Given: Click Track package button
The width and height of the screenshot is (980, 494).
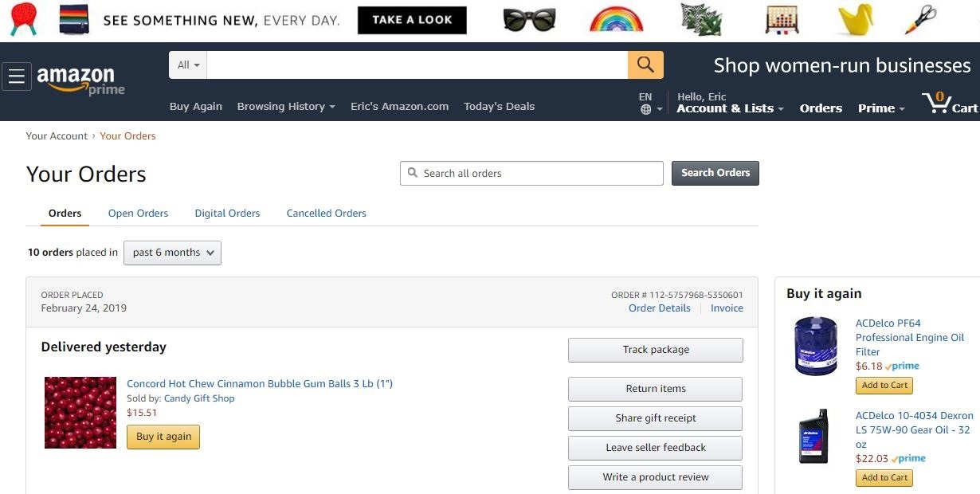Looking at the screenshot, I should pos(656,350).
